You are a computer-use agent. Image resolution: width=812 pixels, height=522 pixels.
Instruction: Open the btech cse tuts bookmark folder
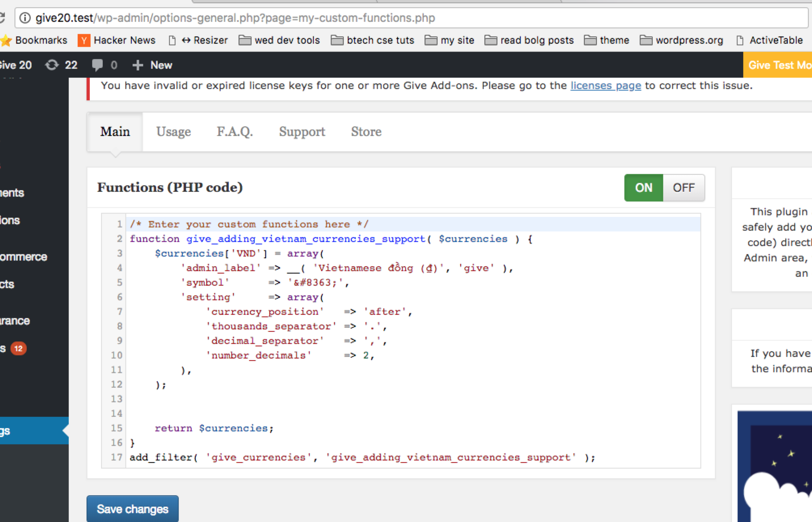point(372,40)
